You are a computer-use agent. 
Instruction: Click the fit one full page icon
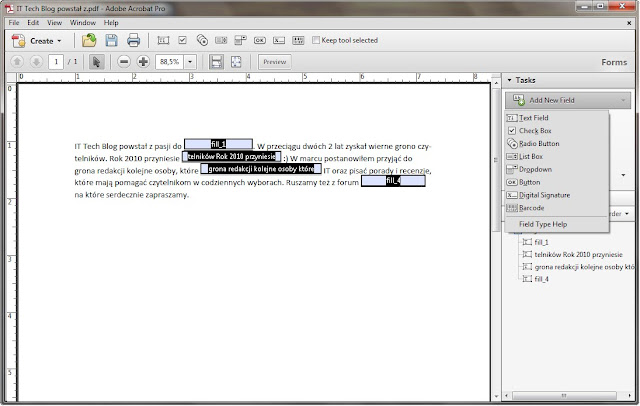click(x=236, y=62)
